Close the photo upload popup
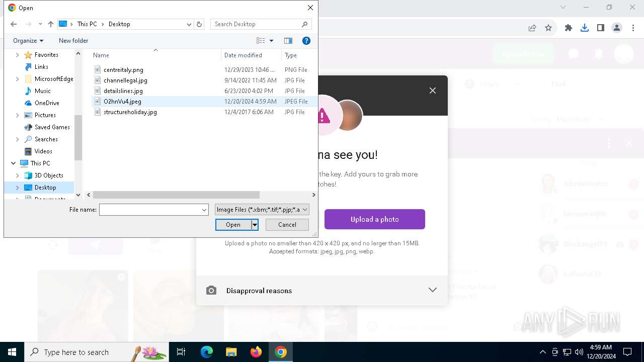The height and width of the screenshot is (362, 644). pyautogui.click(x=433, y=90)
